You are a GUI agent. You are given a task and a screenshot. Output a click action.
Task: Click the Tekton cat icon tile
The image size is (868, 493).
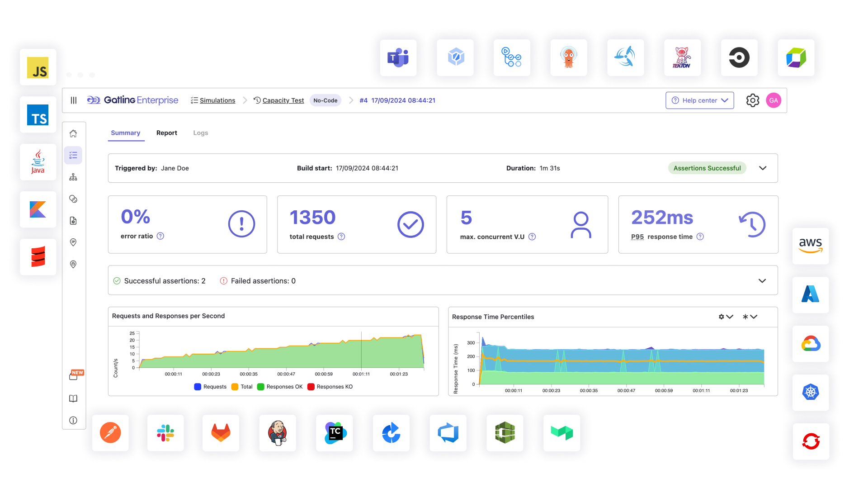(682, 57)
